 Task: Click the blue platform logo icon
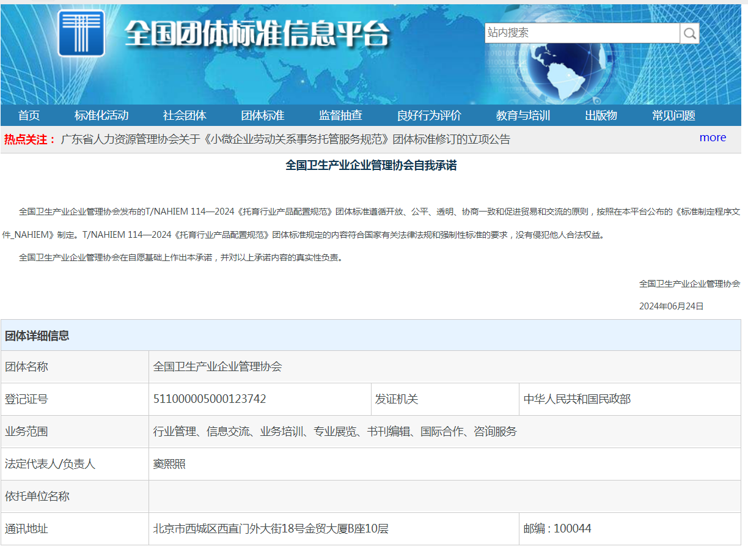pos(81,33)
